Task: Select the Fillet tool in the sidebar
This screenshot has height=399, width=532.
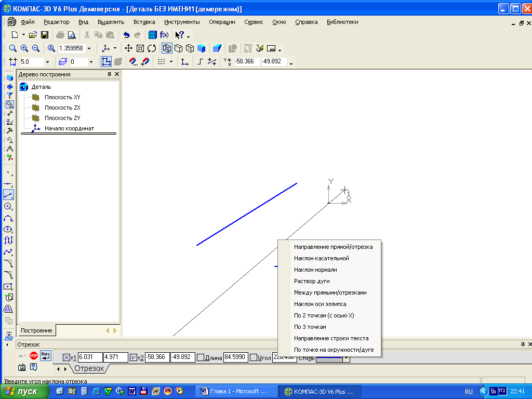Action: (x=8, y=275)
